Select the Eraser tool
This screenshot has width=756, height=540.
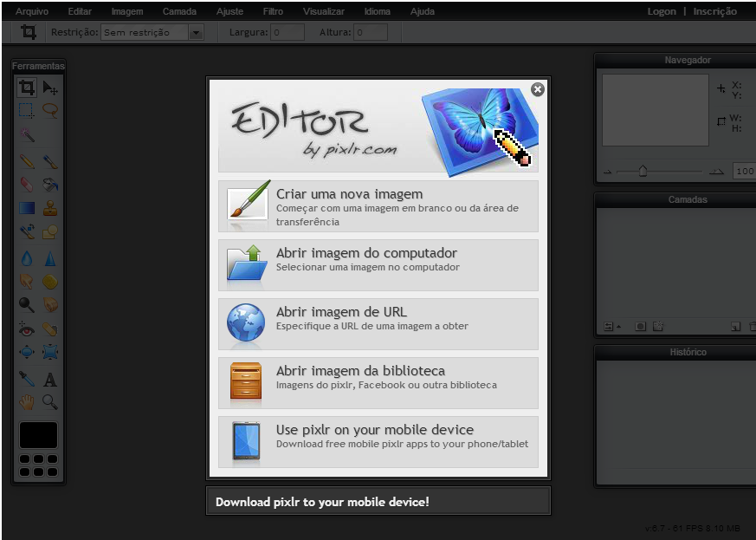(x=27, y=184)
